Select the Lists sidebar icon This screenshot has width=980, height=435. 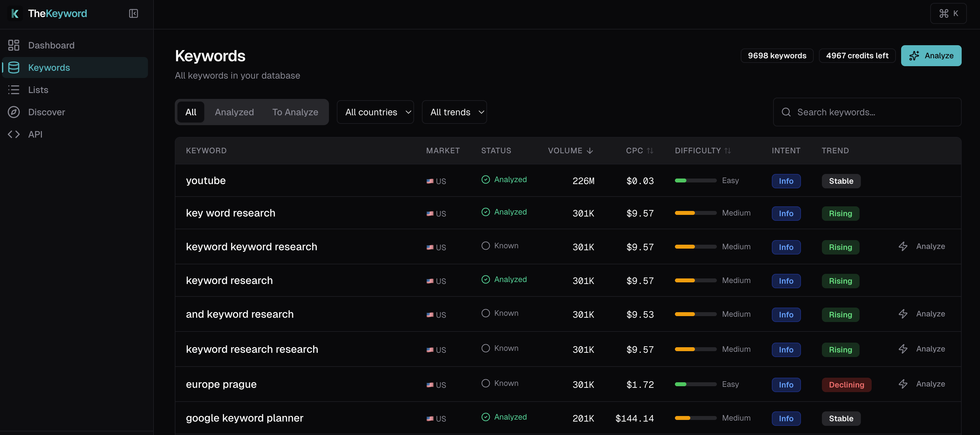[14, 90]
